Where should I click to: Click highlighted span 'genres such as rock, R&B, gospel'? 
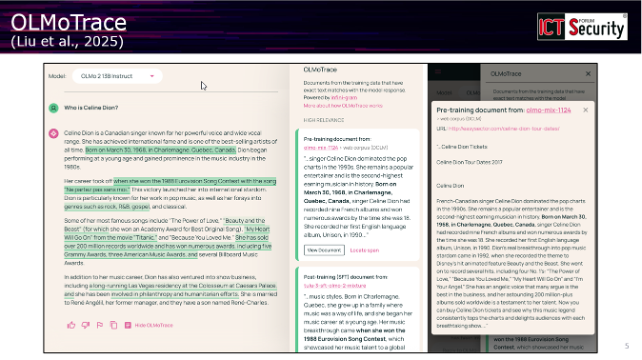[x=107, y=207]
